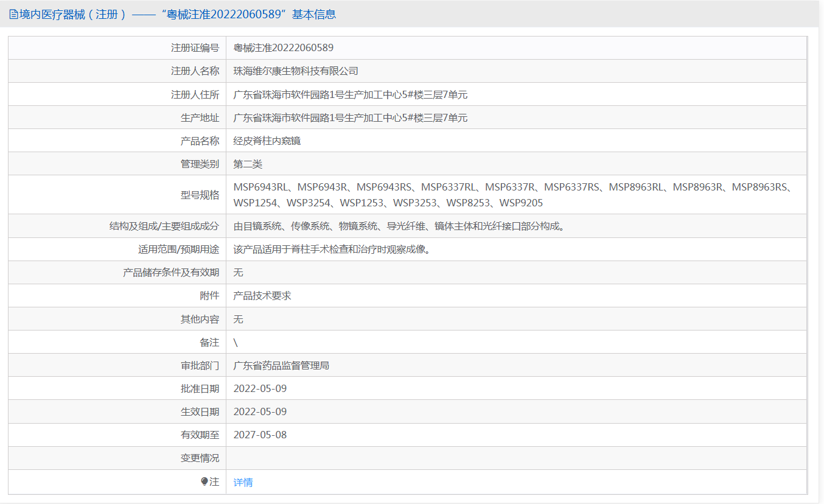Click the document icon in the page header

[13, 14]
